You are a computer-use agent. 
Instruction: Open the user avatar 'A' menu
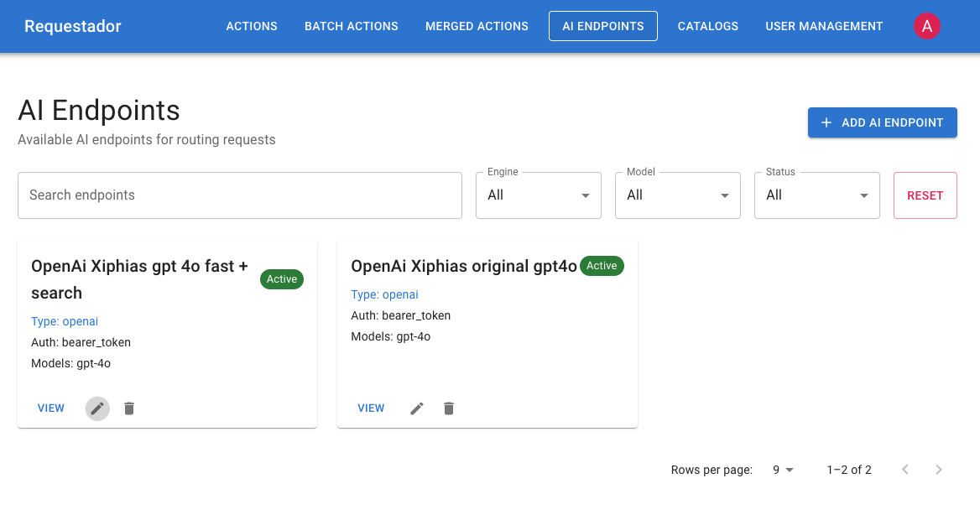927,26
